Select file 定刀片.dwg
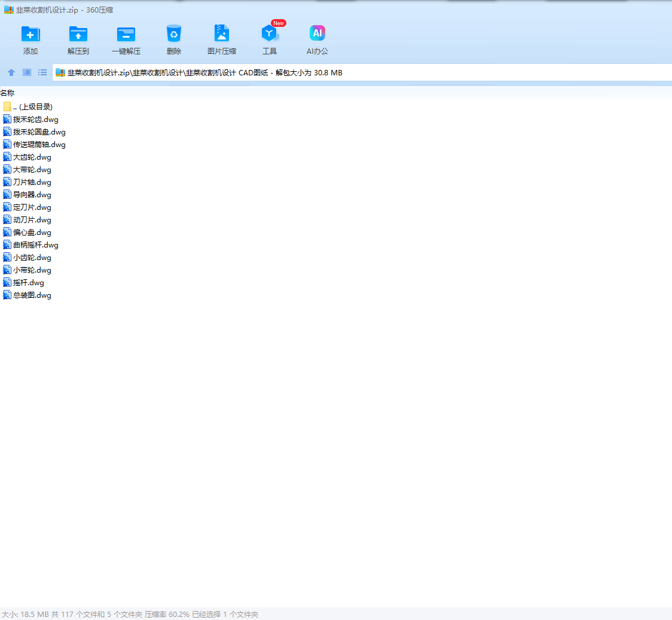672x620 pixels. tap(27, 207)
